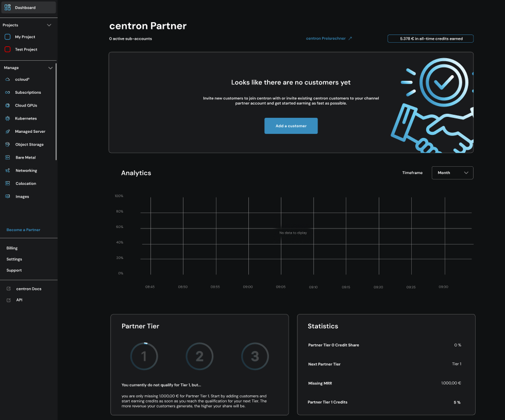
Task: Click the Object Storage icon
Action: click(8, 145)
